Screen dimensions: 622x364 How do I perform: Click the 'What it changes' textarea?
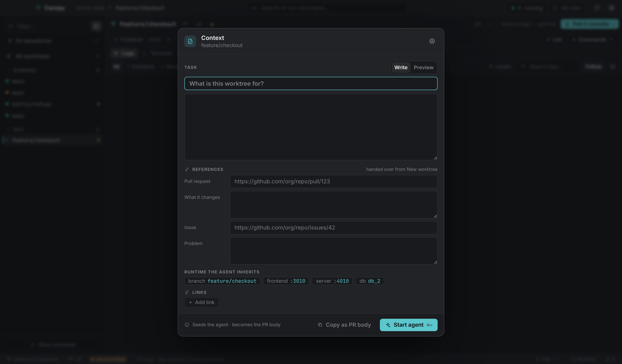click(333, 205)
